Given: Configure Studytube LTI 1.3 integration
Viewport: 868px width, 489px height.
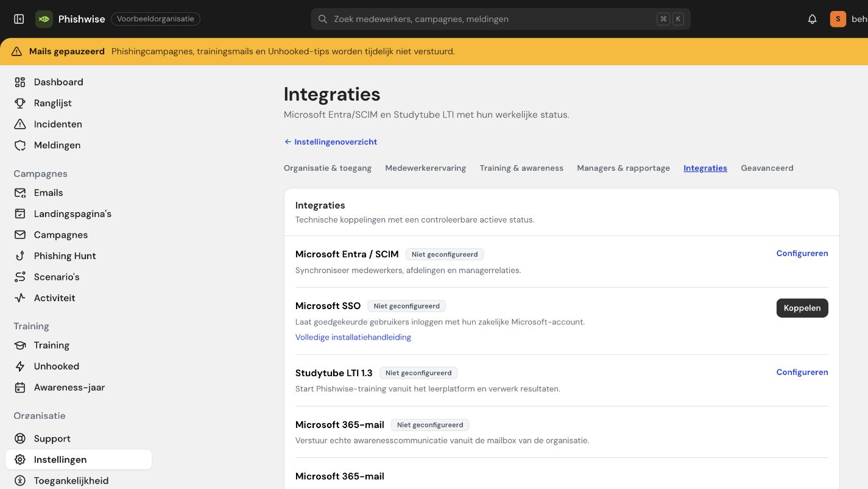Looking at the screenshot, I should click(802, 373).
